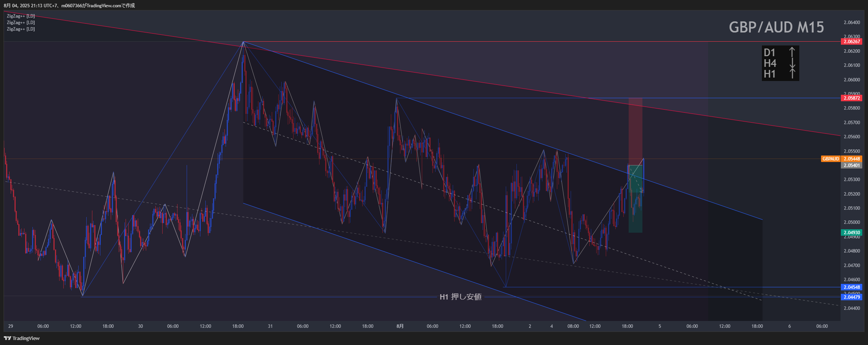
Task: Click the 8月 marker on the time axis
Action: (x=400, y=326)
